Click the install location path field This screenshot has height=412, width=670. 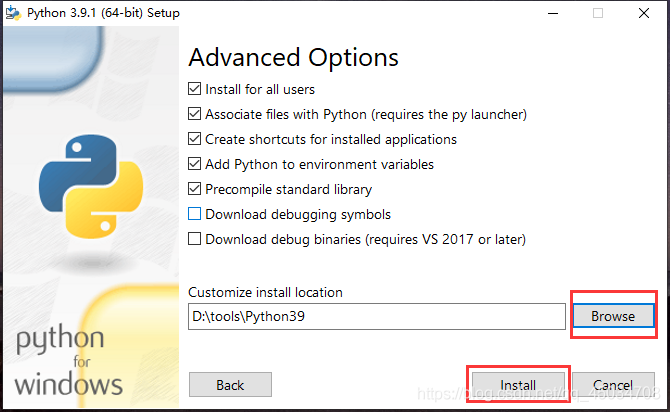click(x=376, y=316)
